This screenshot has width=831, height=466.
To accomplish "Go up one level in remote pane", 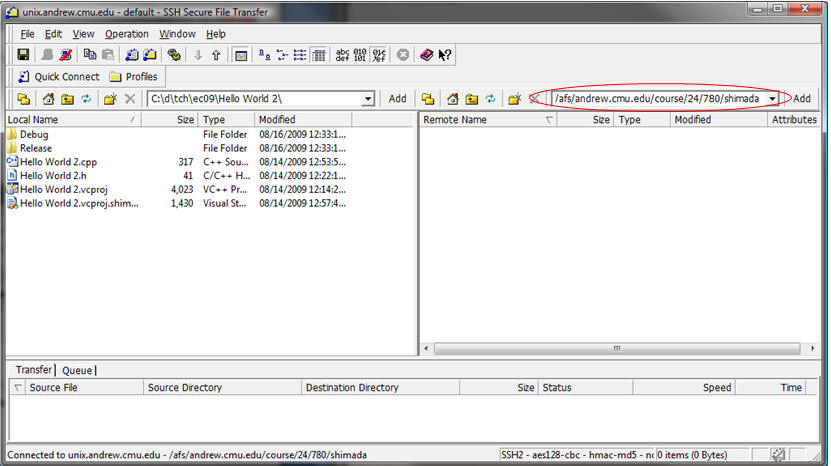I will 472,99.
